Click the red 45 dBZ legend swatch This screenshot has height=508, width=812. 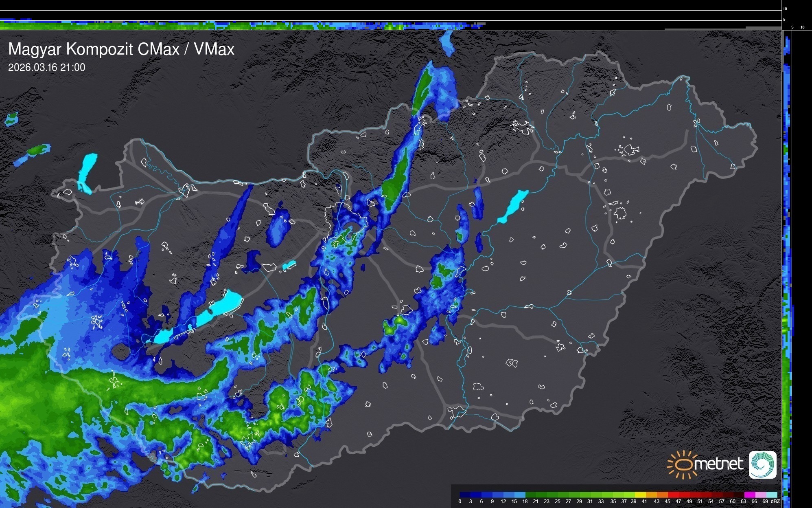click(672, 495)
